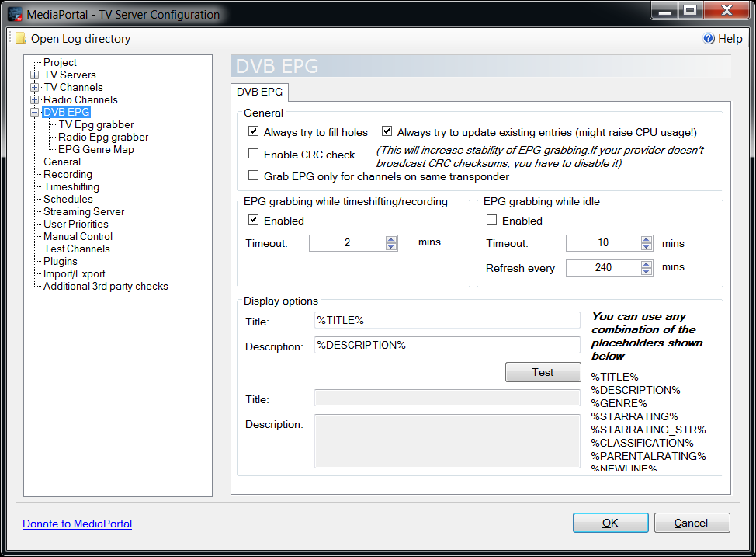Select EPG Genre Map tree item
Image resolution: width=756 pixels, height=557 pixels.
tap(95, 150)
